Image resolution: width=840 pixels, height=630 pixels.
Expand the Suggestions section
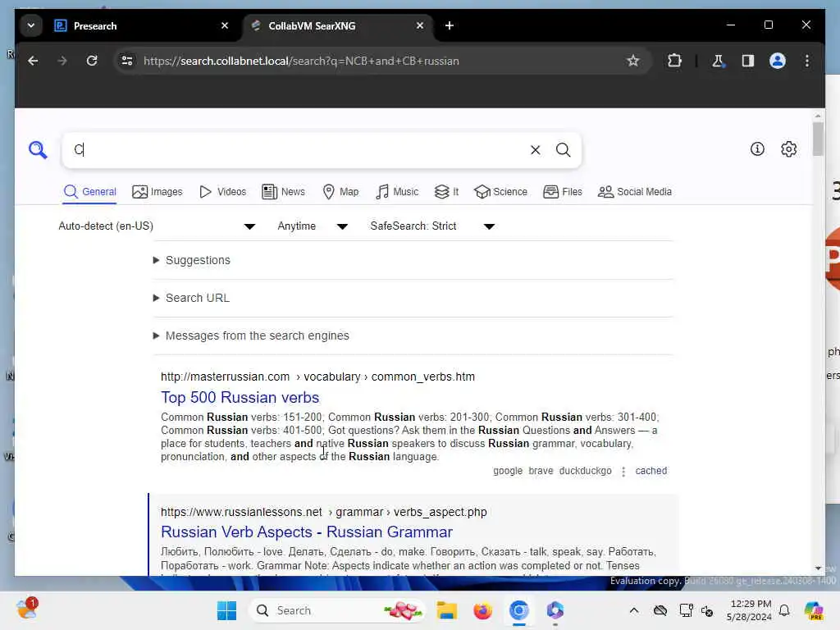tap(192, 260)
